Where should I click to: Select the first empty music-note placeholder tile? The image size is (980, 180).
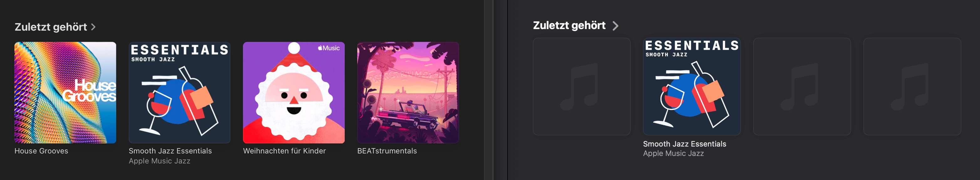click(x=582, y=87)
